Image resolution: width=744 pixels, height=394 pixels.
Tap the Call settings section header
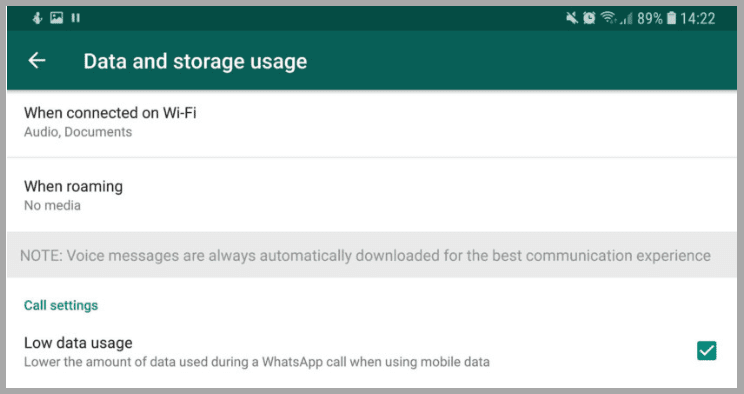(x=61, y=305)
